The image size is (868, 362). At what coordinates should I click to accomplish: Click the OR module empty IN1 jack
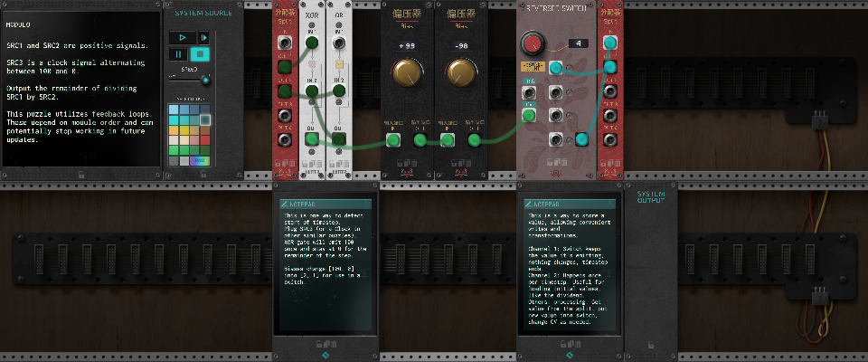point(339,43)
